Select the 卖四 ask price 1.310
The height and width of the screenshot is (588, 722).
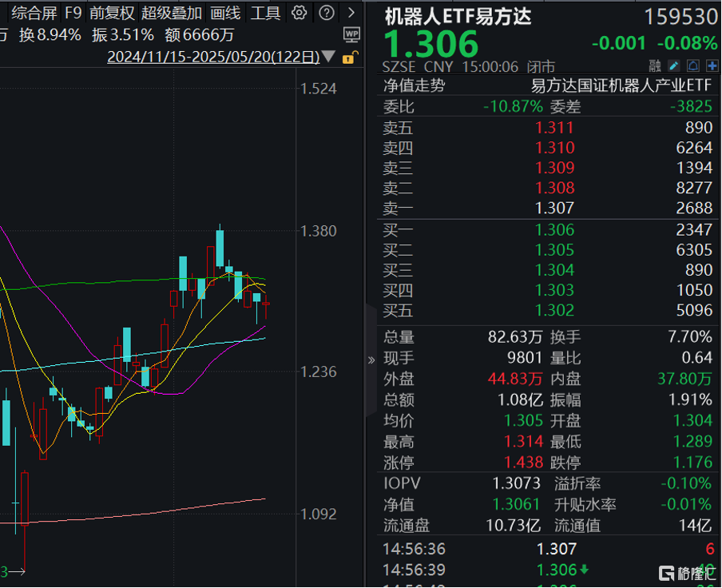click(x=554, y=148)
